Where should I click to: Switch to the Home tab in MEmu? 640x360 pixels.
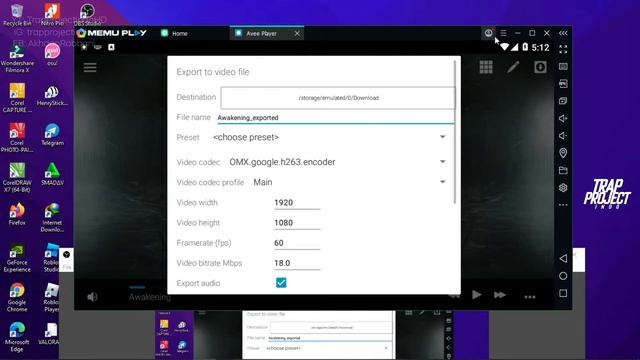pyautogui.click(x=175, y=33)
